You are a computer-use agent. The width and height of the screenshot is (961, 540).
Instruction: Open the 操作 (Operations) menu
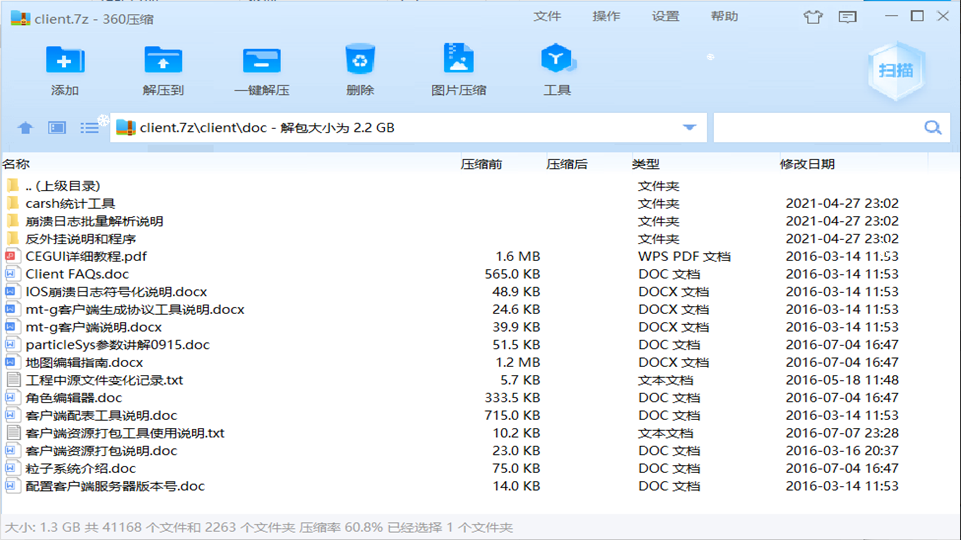(606, 17)
